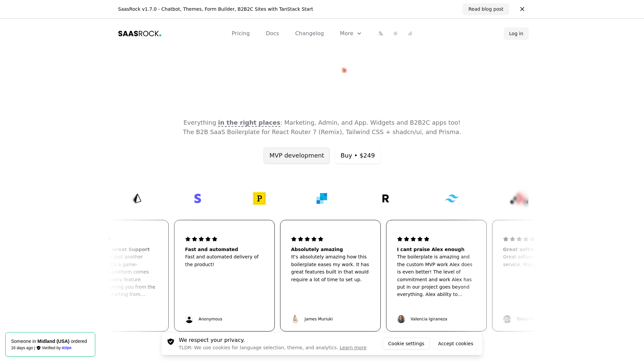Expand the More dropdown menu

(351, 34)
